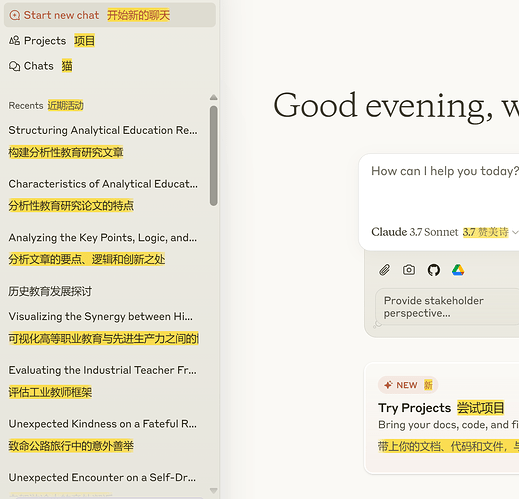
Task: Click Provide stakeholder perspective suggestion
Action: (447, 307)
